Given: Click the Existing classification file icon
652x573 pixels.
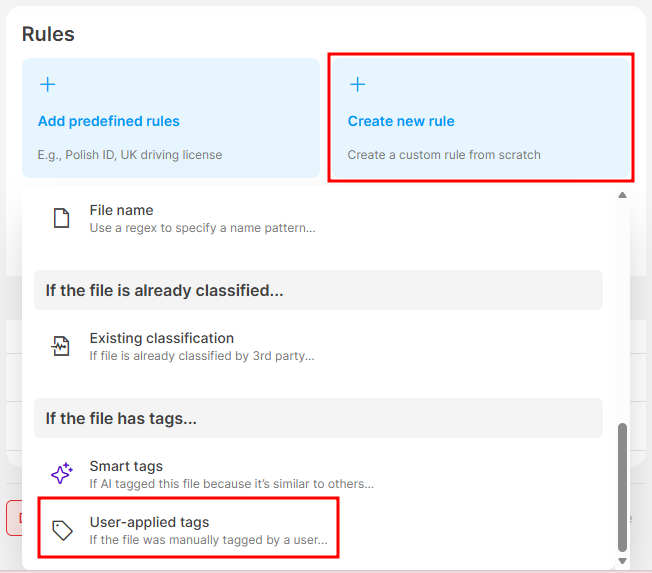Looking at the screenshot, I should pyautogui.click(x=62, y=346).
